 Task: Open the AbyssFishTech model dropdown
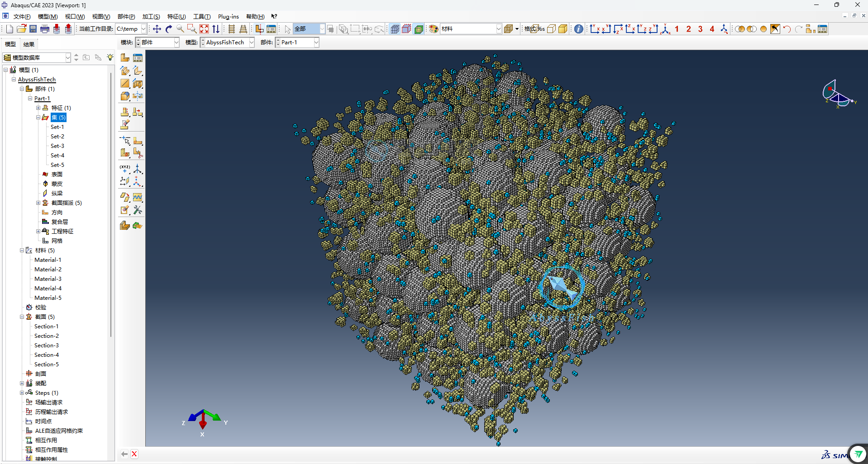click(252, 42)
